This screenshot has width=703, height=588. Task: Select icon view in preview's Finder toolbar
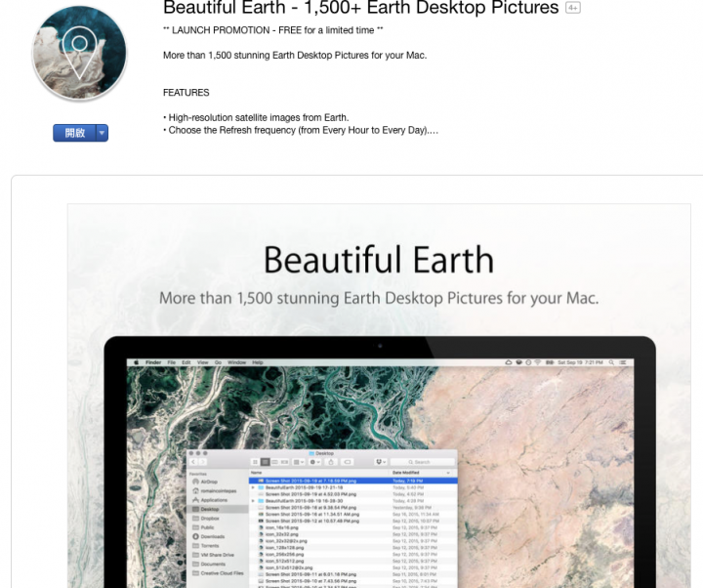tap(255, 462)
